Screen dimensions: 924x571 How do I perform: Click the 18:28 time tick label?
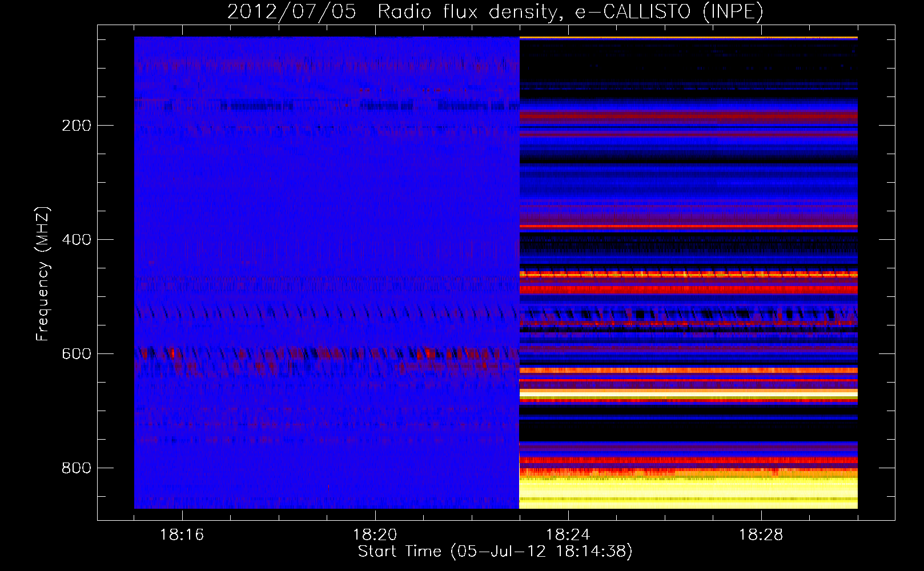coord(761,535)
